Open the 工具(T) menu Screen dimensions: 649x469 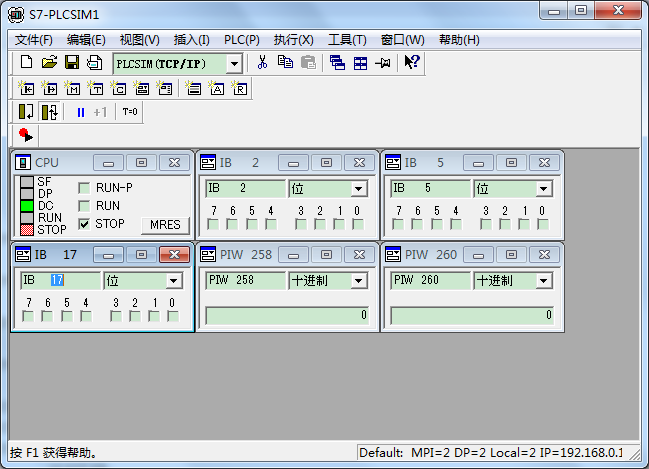[x=347, y=40]
